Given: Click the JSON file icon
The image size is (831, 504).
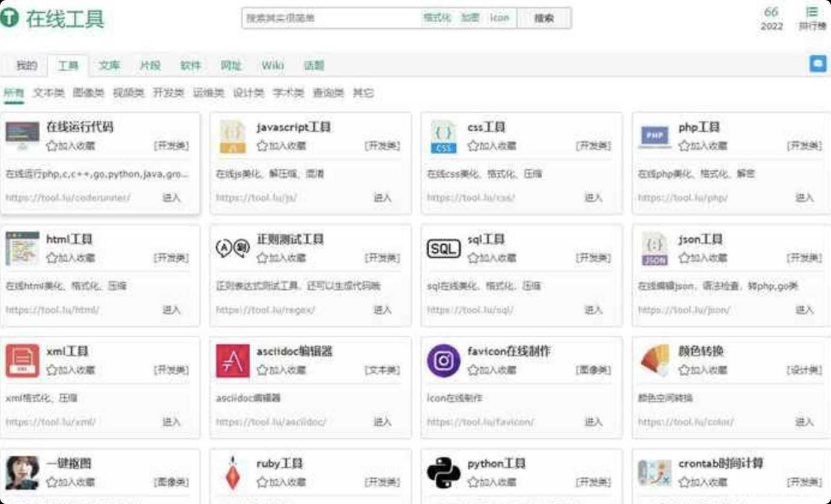Looking at the screenshot, I should click(654, 249).
